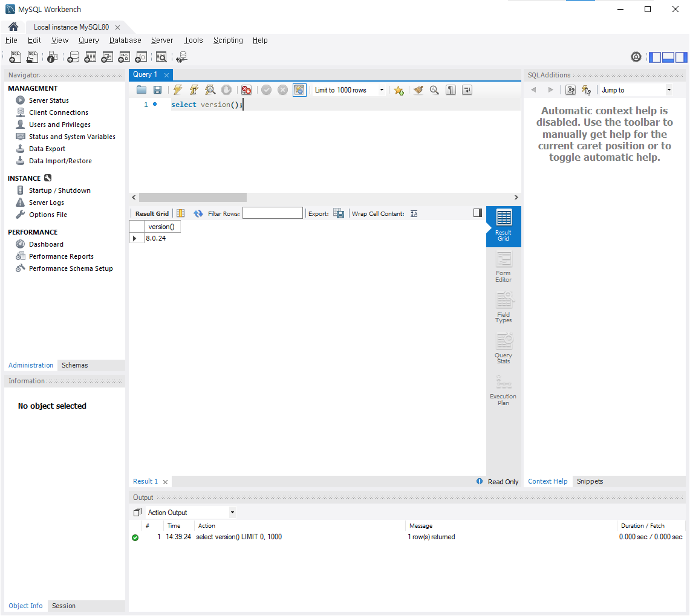Execute query with lightning bolt icon
This screenshot has height=616, width=690.
177,89
